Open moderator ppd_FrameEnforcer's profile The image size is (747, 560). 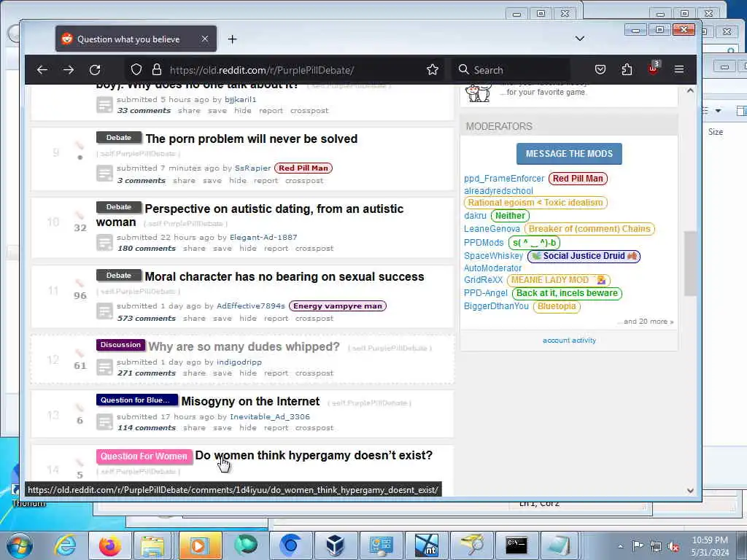point(504,179)
